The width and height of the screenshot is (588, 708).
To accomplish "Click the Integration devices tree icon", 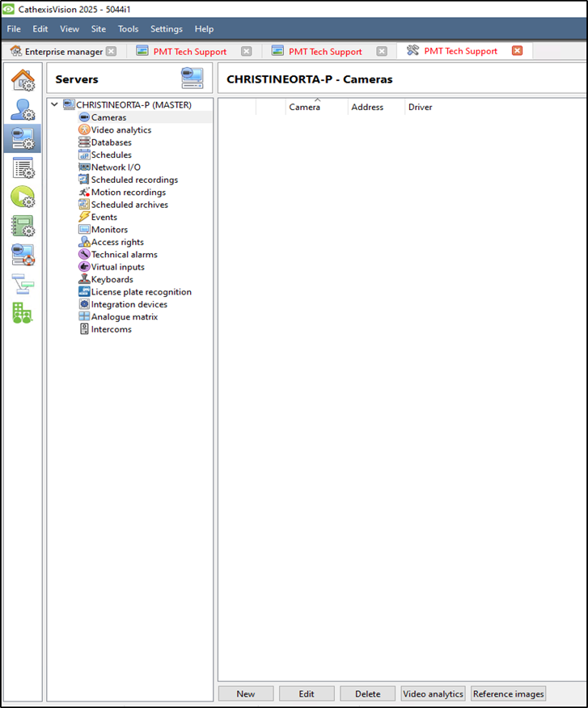I will click(x=84, y=304).
